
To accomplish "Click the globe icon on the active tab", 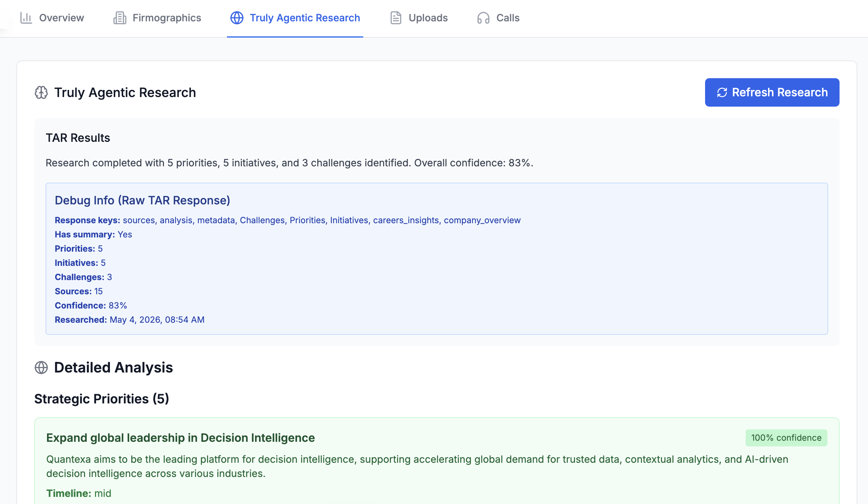I will coord(237,18).
